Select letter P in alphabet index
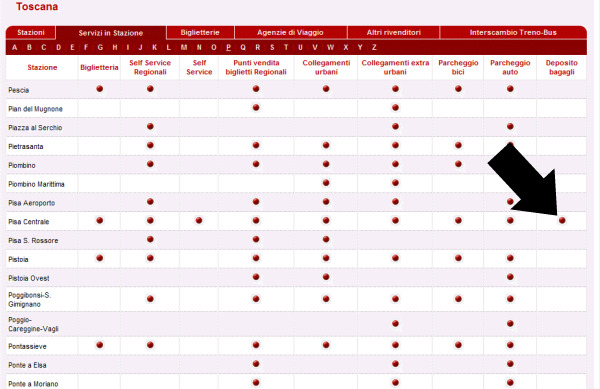This screenshot has width=600, height=389. (228, 47)
